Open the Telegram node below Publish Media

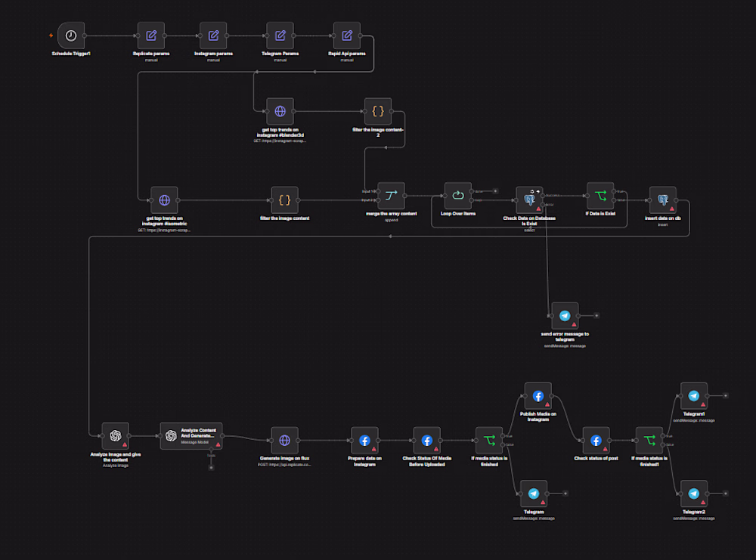pos(534,493)
